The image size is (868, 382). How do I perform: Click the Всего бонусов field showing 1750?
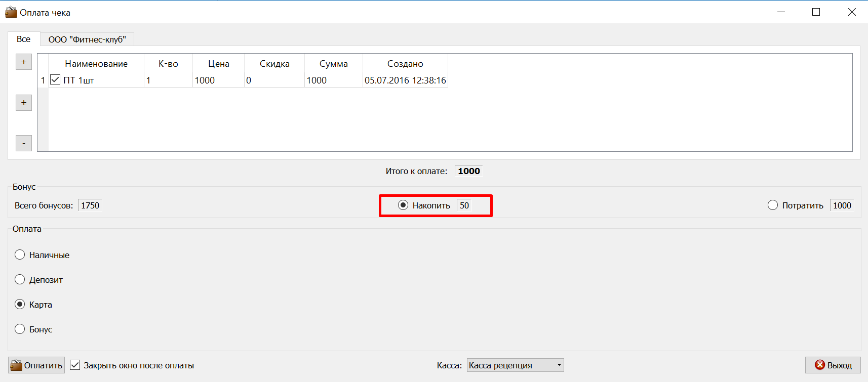tap(90, 205)
